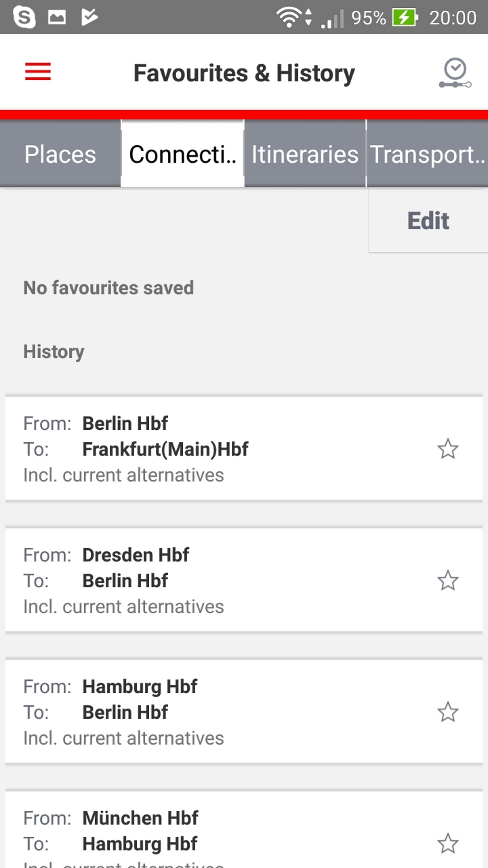Viewport: 488px width, 868px height.
Task: Tap the image notification icon
Action: 57,17
